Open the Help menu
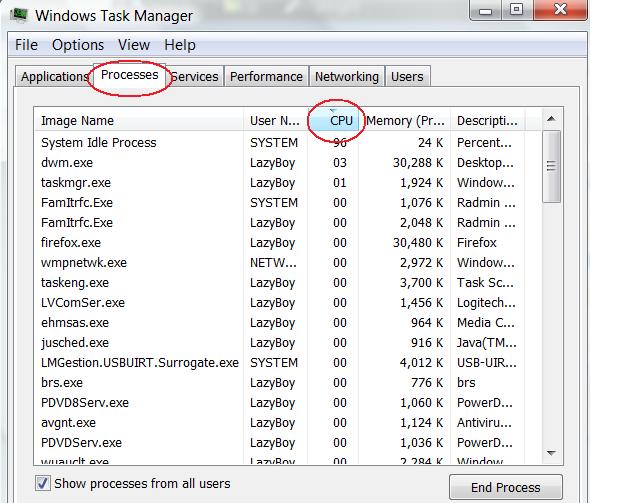 (x=180, y=45)
